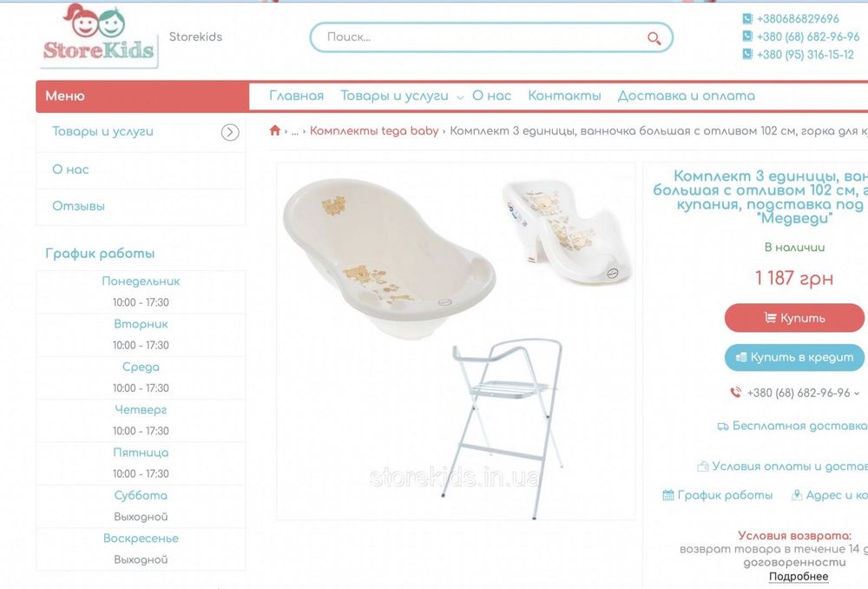Click the truck icon for Бесплатная доставка
868x589 pixels.
tap(722, 426)
